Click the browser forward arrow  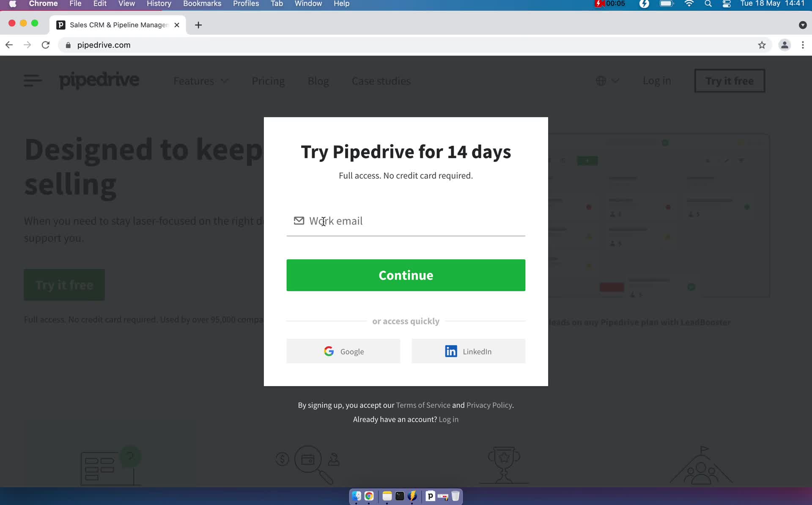(27, 45)
